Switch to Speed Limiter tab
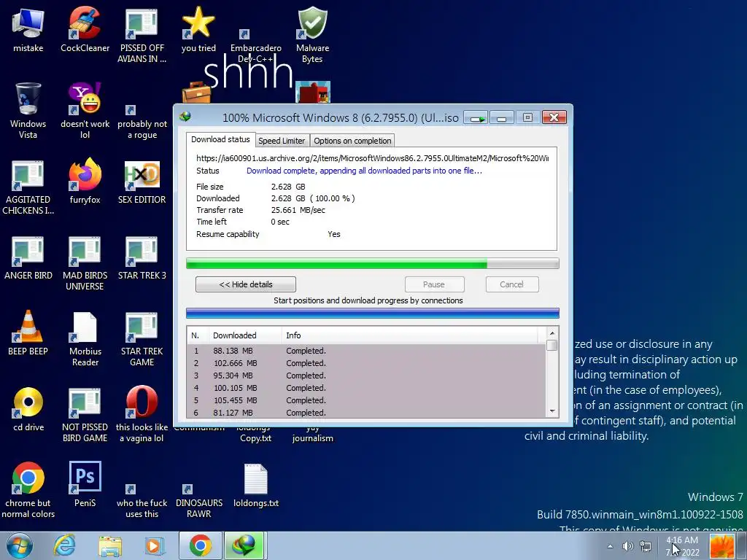The image size is (747, 560). click(x=282, y=141)
